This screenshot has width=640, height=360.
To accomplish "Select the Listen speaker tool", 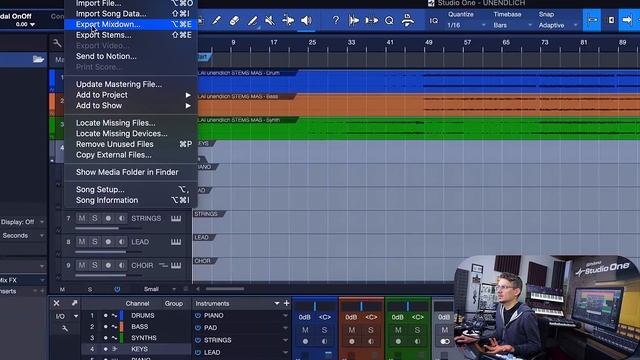I will 307,20.
